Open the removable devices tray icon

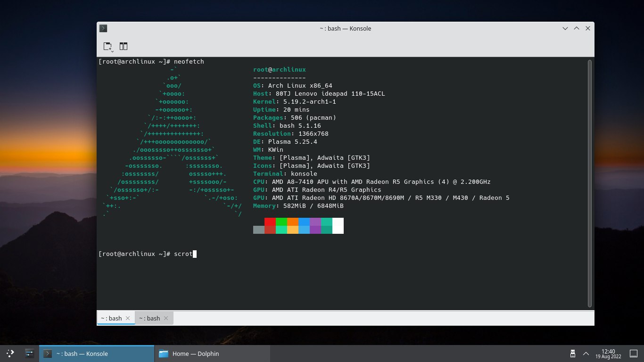point(573,354)
